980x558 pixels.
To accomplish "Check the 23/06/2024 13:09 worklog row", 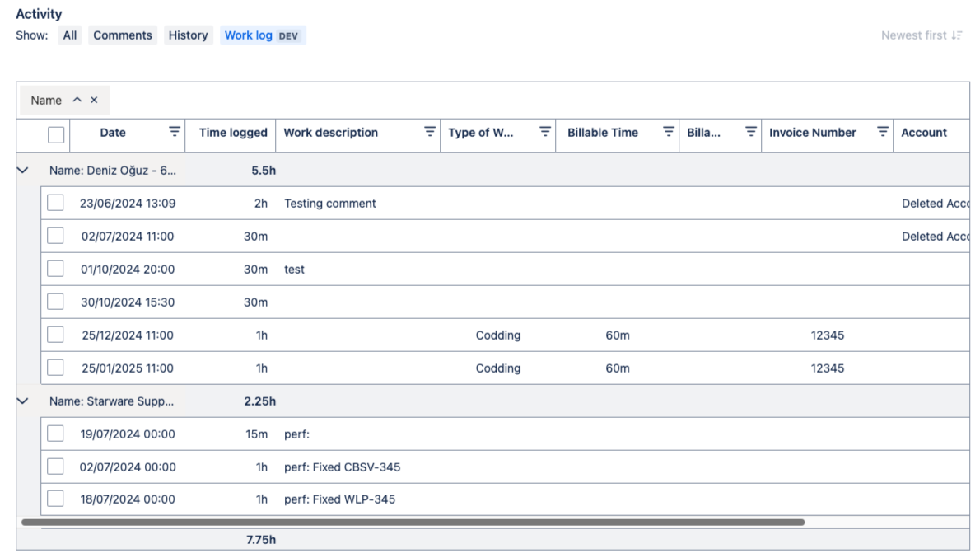I will [55, 203].
